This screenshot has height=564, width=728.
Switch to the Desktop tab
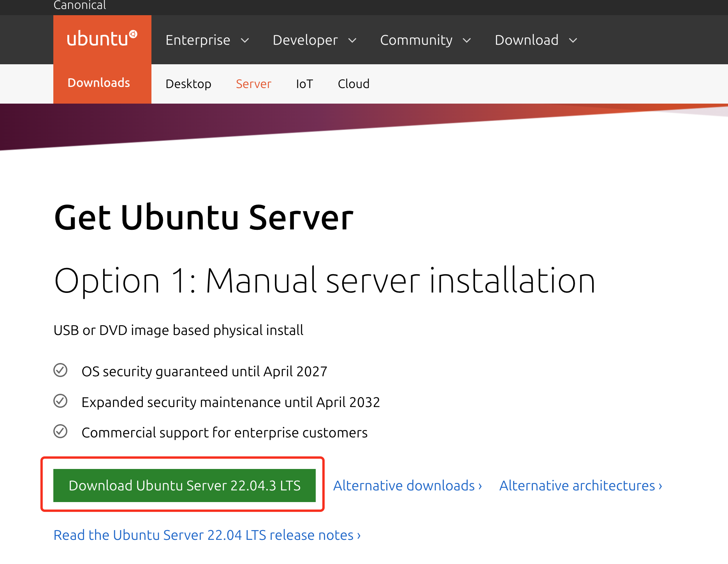pyautogui.click(x=188, y=83)
